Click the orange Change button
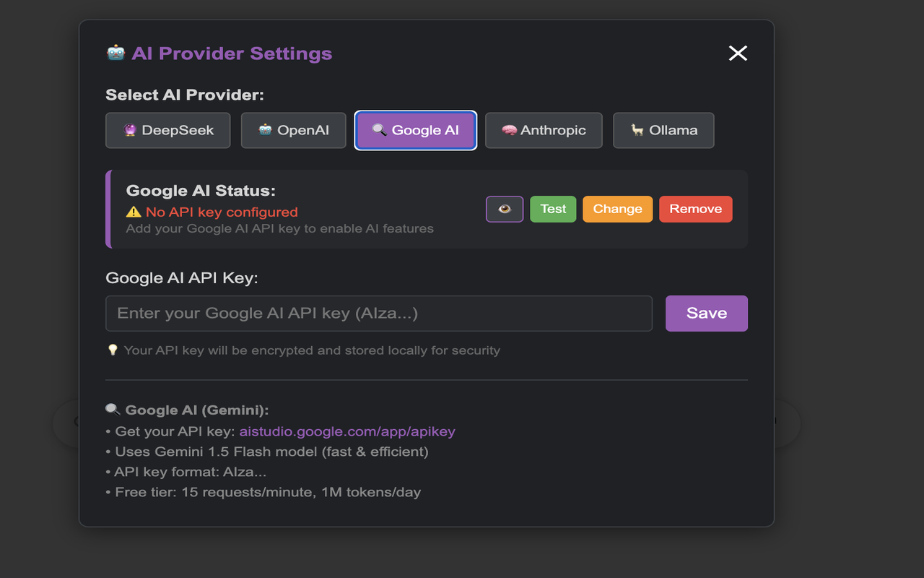Image resolution: width=924 pixels, height=578 pixels. [617, 209]
